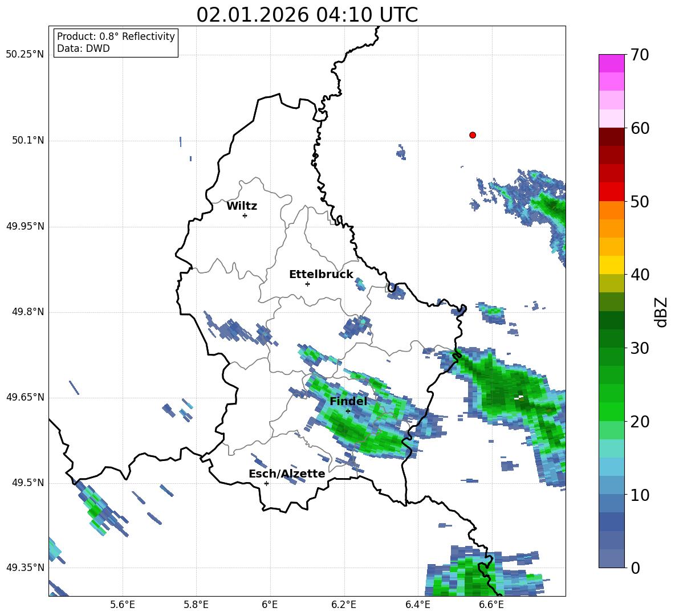Click the 6.4°E longitude label
The image size is (675, 616).
pyautogui.click(x=417, y=605)
